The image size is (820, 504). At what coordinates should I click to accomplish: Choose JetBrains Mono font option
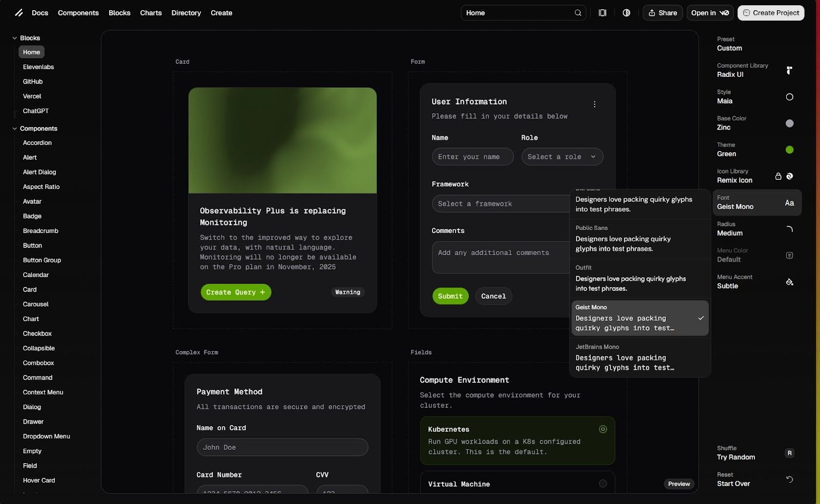pyautogui.click(x=640, y=358)
